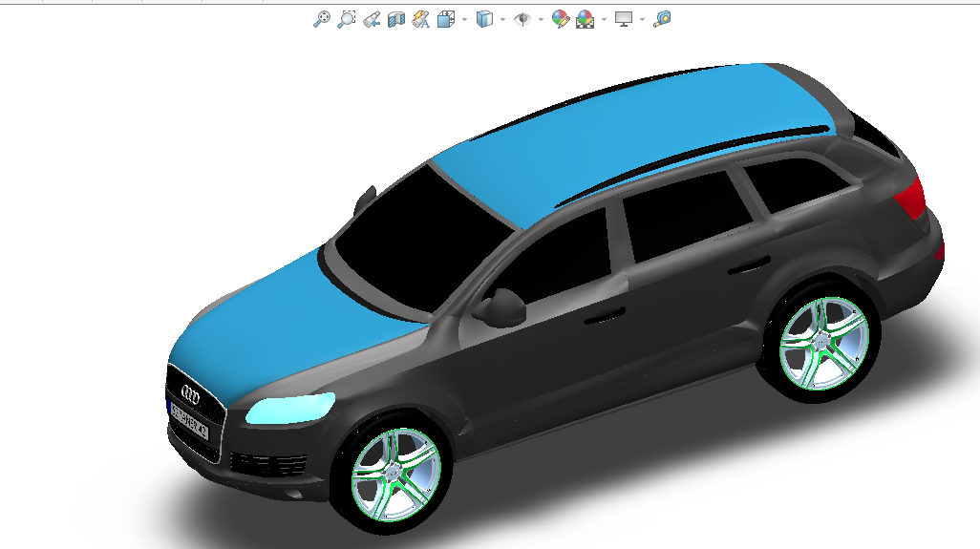Select the Audi rings logo on grille
The width and height of the screenshot is (980, 549).
coord(190,394)
